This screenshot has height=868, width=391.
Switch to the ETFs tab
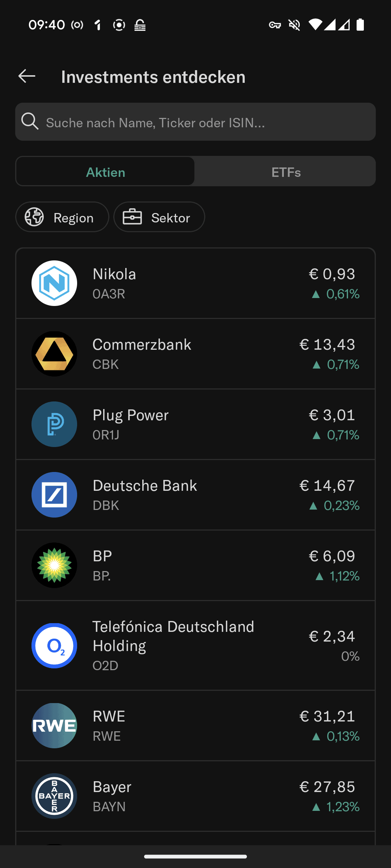(286, 172)
